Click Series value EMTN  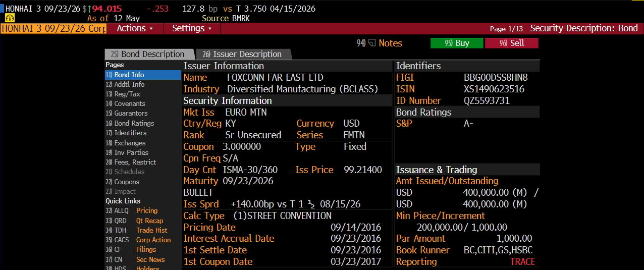[x=354, y=135]
